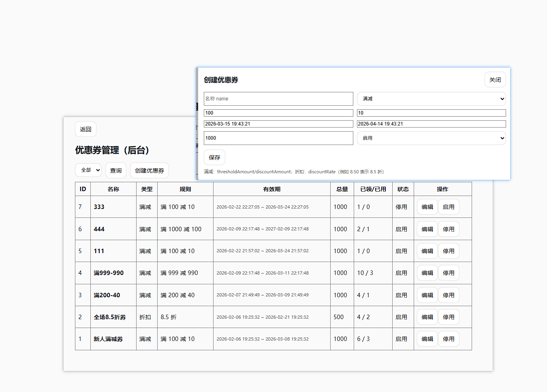Select the coupon name 满999-990
The height and width of the screenshot is (392, 547).
click(x=109, y=273)
